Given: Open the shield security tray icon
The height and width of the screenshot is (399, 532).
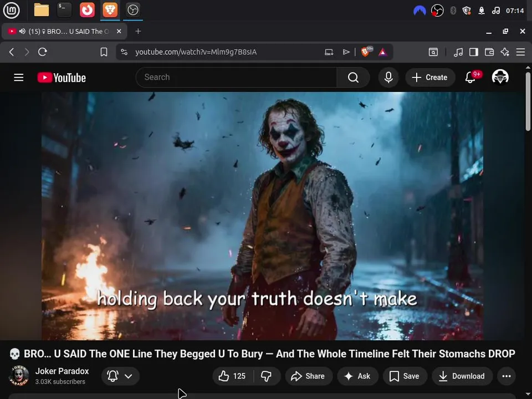Looking at the screenshot, I should [x=467, y=11].
